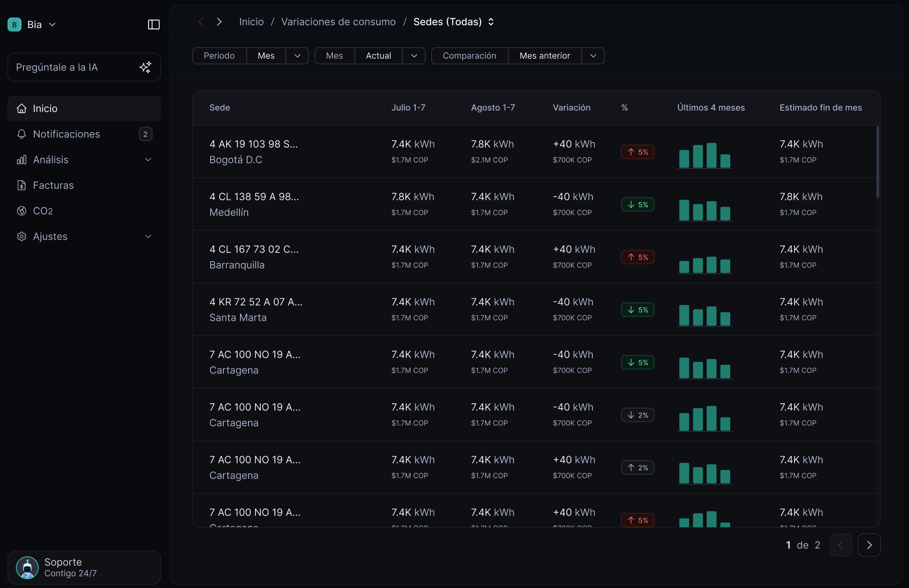Click the Variaciones de consumo breadcrumb
909x588 pixels.
[x=338, y=22]
